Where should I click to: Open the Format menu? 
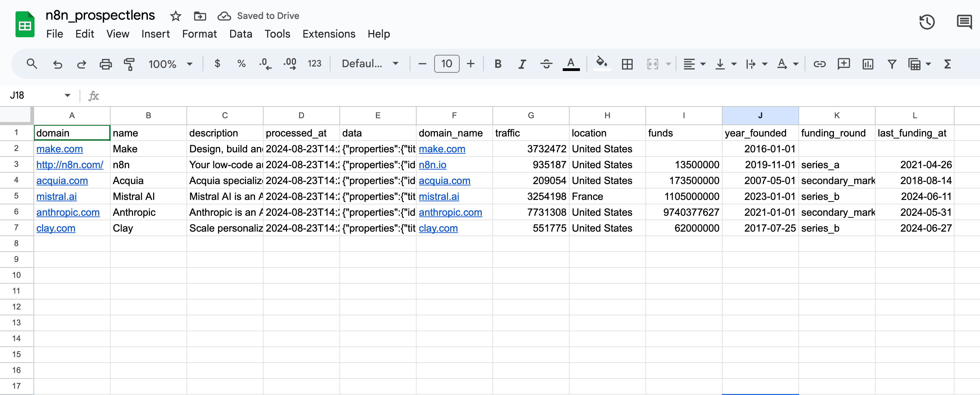(x=200, y=34)
